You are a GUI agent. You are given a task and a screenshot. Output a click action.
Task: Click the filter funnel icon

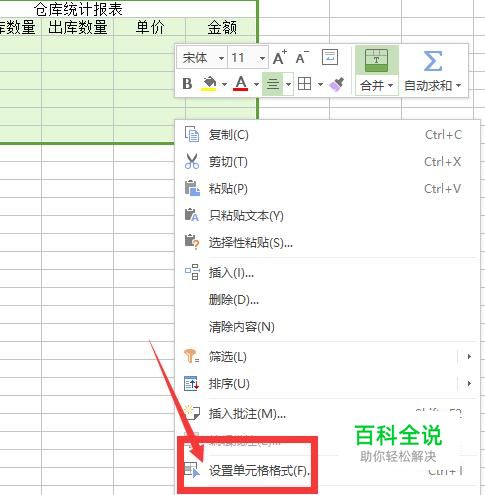[x=192, y=356]
